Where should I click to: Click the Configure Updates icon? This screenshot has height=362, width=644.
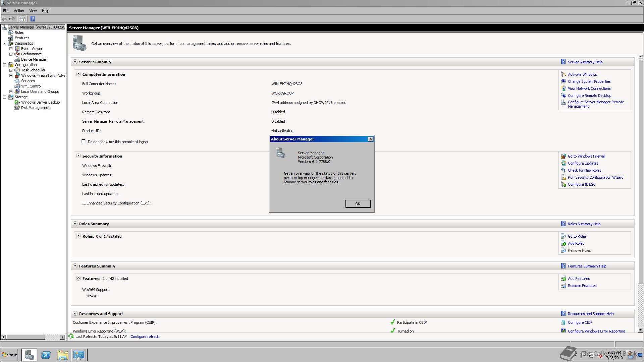point(563,163)
